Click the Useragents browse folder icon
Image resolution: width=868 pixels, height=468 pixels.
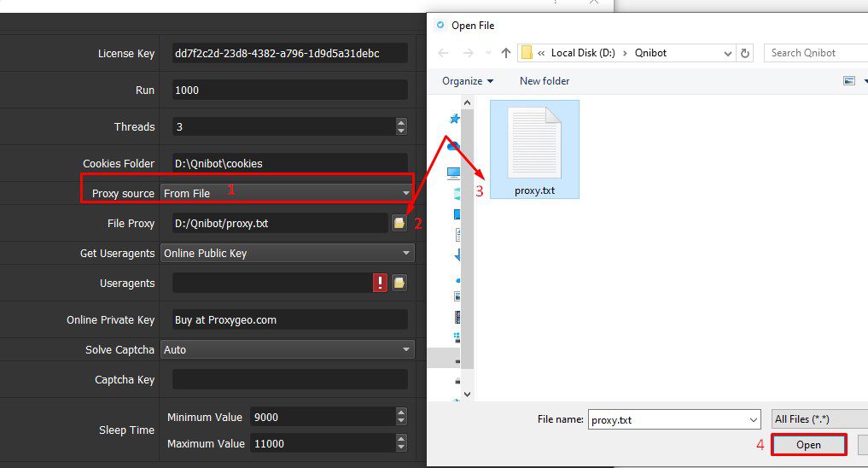pos(399,284)
